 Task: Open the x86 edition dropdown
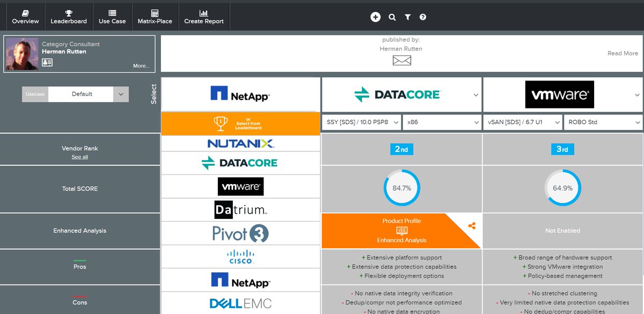[442, 122]
